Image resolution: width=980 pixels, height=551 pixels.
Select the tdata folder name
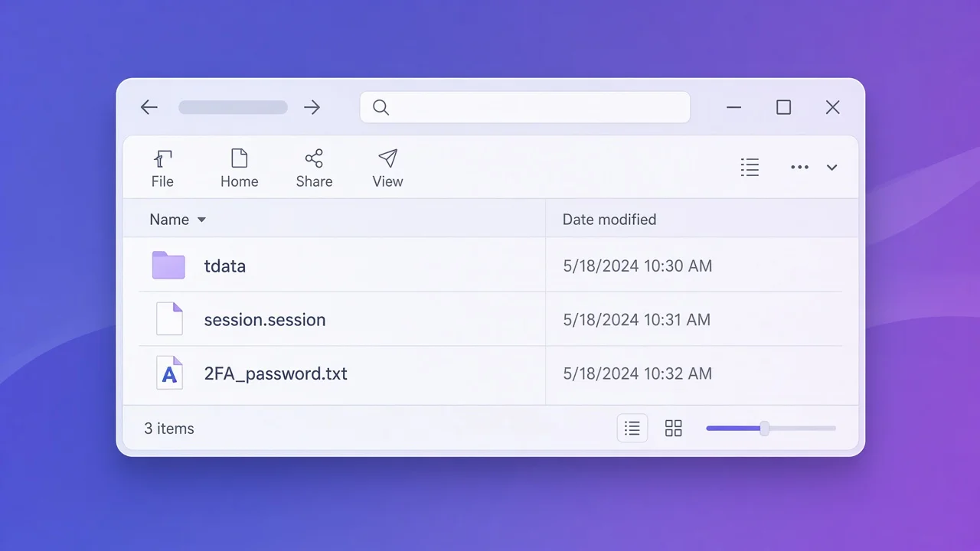tap(225, 266)
